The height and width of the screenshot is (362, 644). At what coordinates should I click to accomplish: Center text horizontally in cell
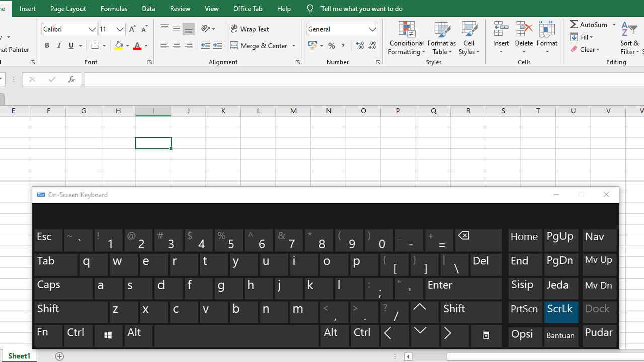177,46
